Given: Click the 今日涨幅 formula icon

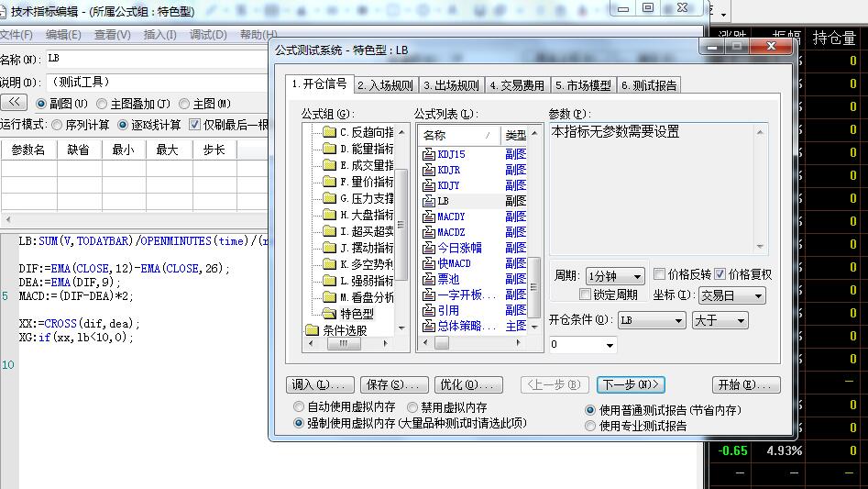Looking at the screenshot, I should [x=428, y=248].
